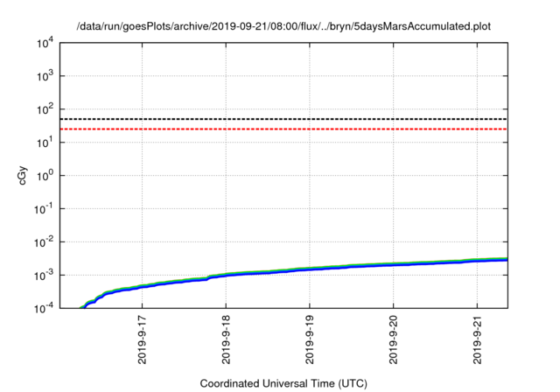Viewport: 560px width, 392px height.
Task: Click the plot file path title
Action: 283,26
